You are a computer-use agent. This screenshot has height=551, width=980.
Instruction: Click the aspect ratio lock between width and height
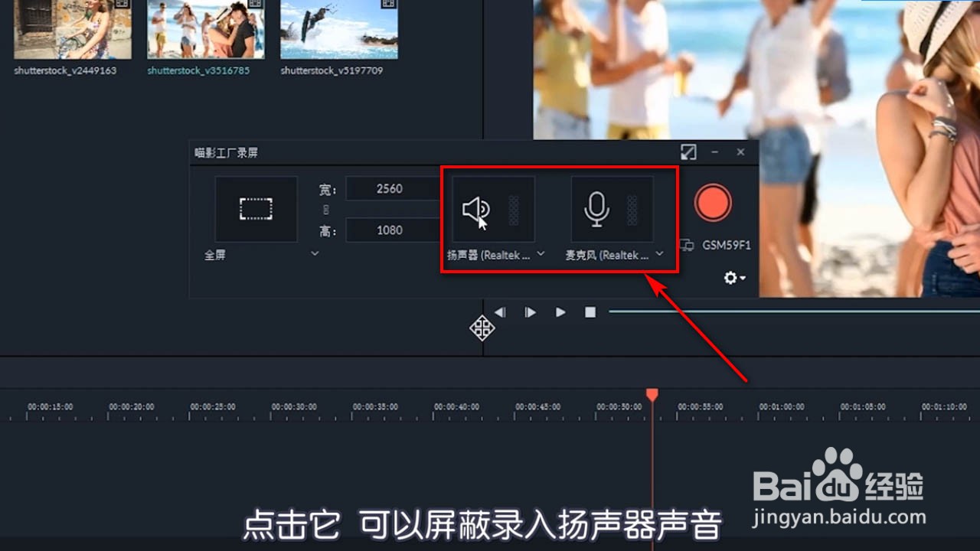tap(325, 209)
